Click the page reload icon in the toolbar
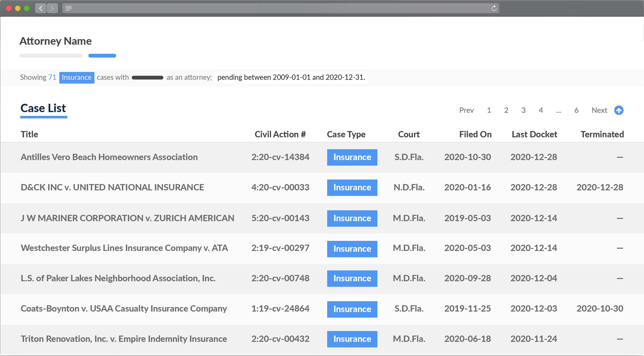644x356 pixels. 493,8
